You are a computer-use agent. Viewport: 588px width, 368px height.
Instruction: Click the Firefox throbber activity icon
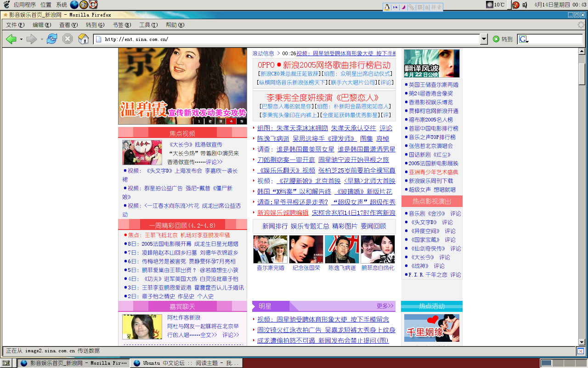[x=581, y=25]
